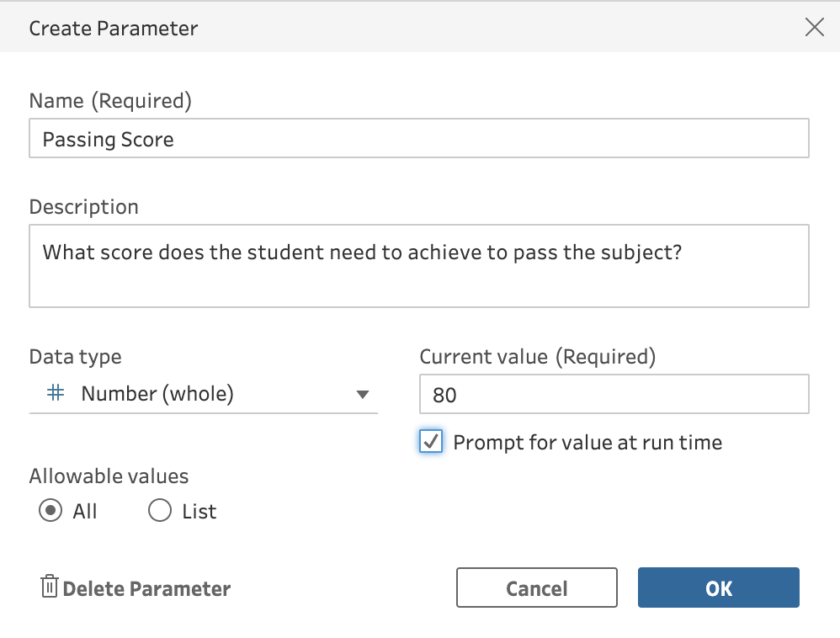Click the trash can icon
This screenshot has width=840, height=638.
(x=50, y=587)
